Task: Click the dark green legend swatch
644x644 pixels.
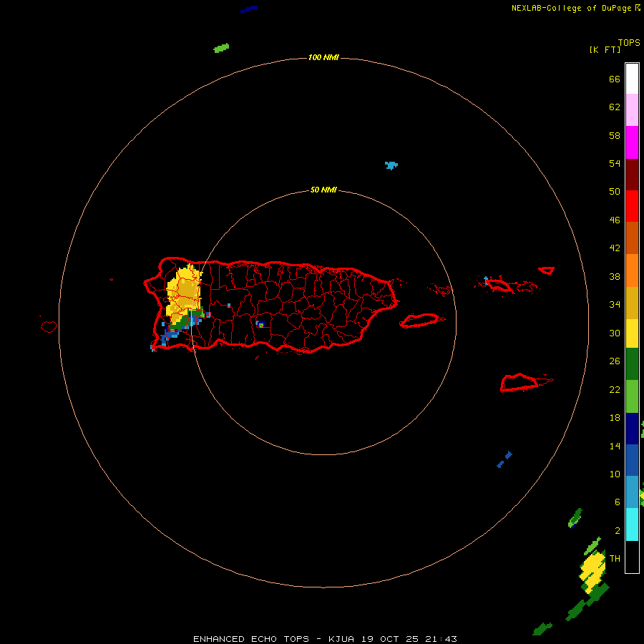Action: (632, 364)
